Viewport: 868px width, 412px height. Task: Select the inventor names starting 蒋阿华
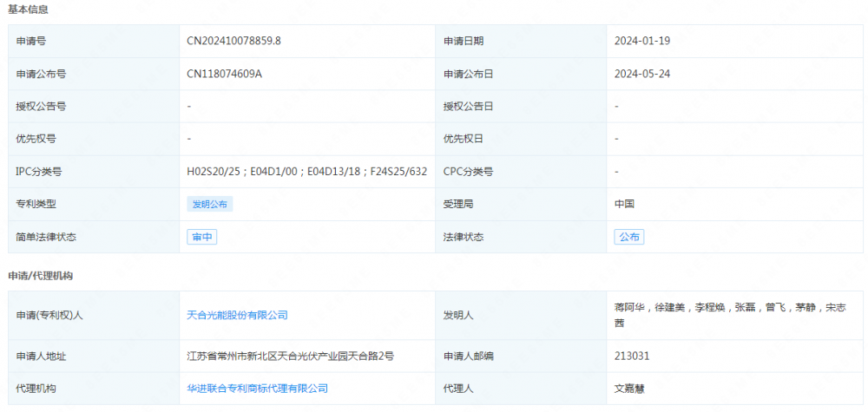pos(730,315)
